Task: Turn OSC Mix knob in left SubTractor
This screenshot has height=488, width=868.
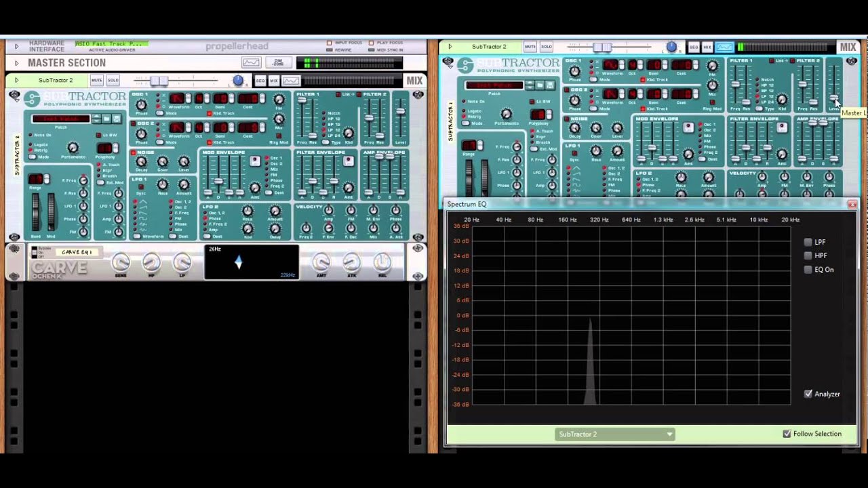Action: click(x=278, y=119)
